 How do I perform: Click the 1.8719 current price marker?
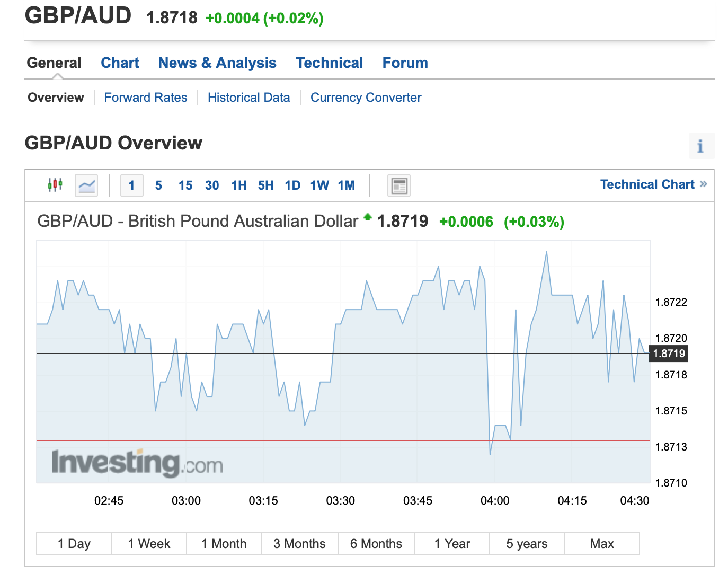point(669,354)
